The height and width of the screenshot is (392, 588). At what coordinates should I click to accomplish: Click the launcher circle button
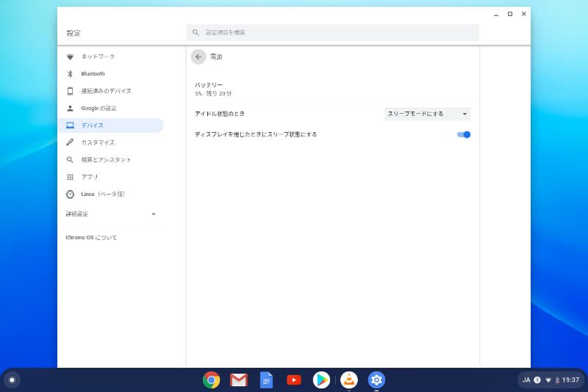12,380
